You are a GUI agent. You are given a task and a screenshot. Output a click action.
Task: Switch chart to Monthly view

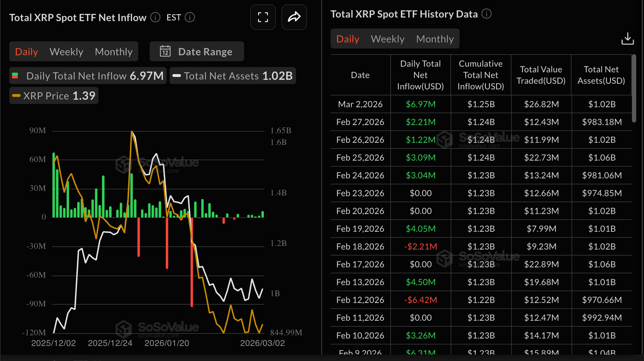[114, 52]
